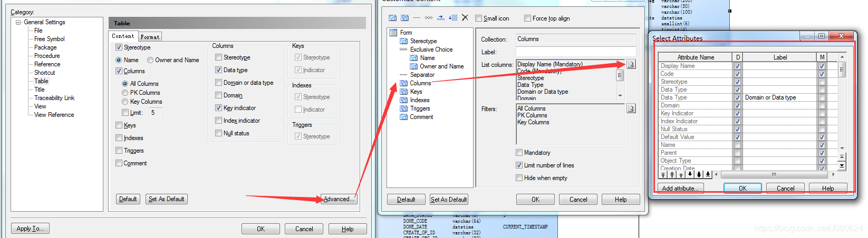Click the page-up double arrow icon in Select Attributes
868x238 pixels.
672,174
